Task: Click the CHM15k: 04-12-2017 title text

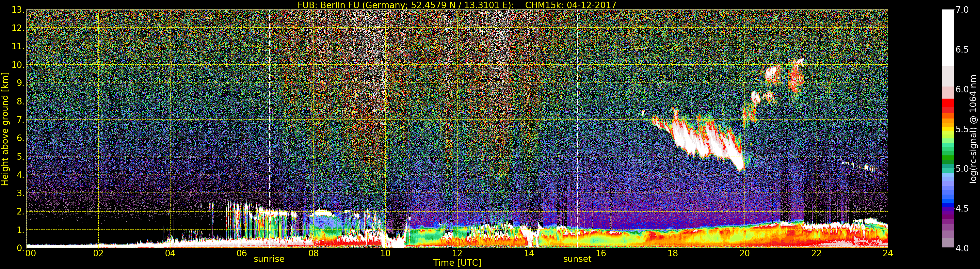Action: [x=570, y=5]
